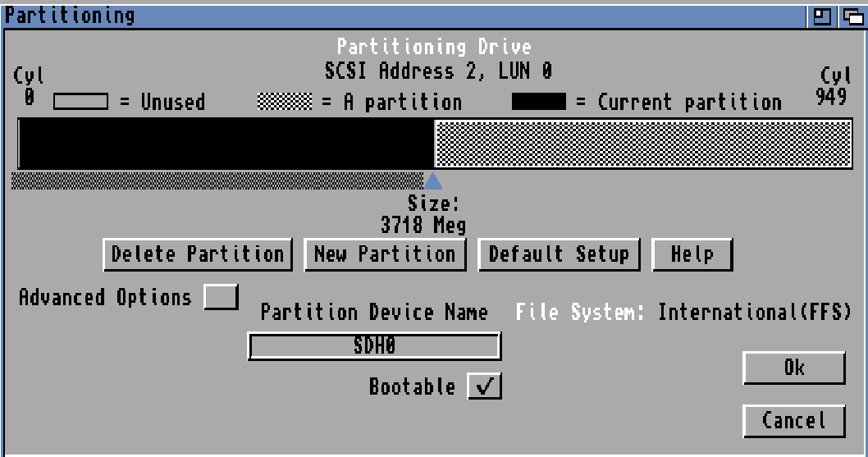Click the Current partition legend swatch
The width and height of the screenshot is (868, 457).
[539, 102]
